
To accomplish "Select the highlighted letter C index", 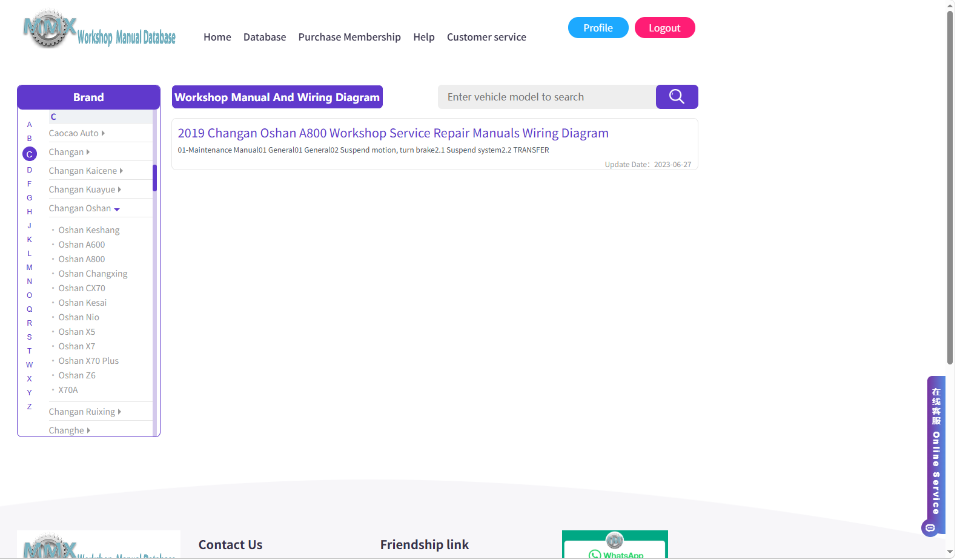I will coord(29,154).
